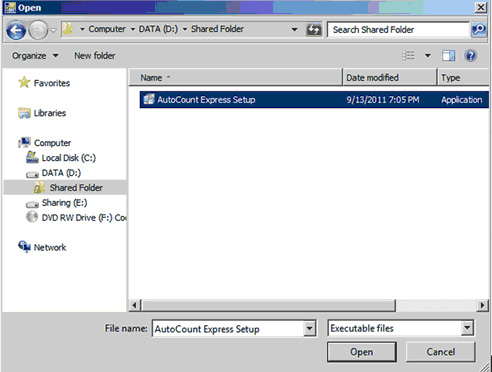Click Computer in the address path

(107, 29)
